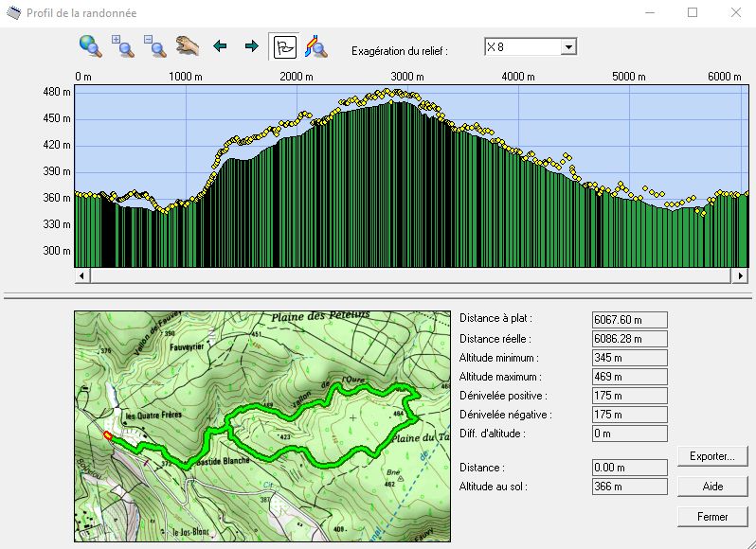Click 'les Quatre Frères' label on map
This screenshot has height=549, width=756.
tap(153, 415)
